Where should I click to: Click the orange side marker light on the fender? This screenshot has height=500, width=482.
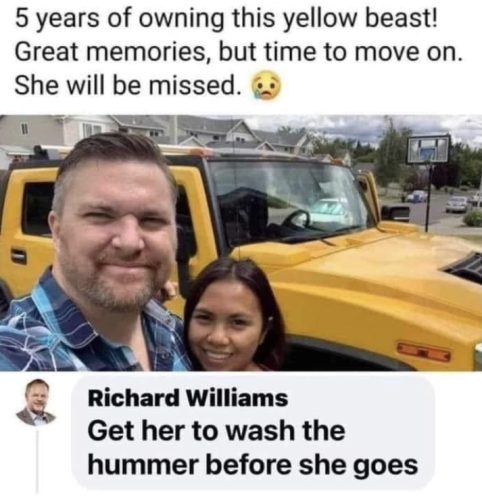[x=424, y=352]
